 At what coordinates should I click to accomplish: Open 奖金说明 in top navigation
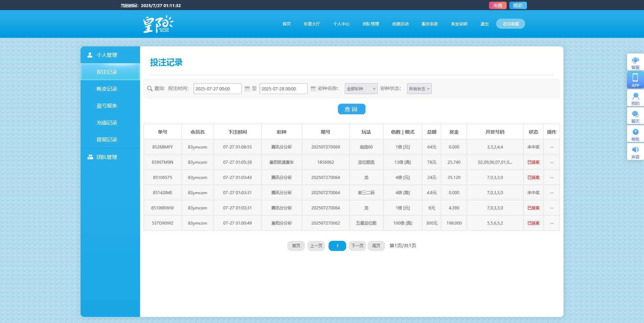point(459,24)
